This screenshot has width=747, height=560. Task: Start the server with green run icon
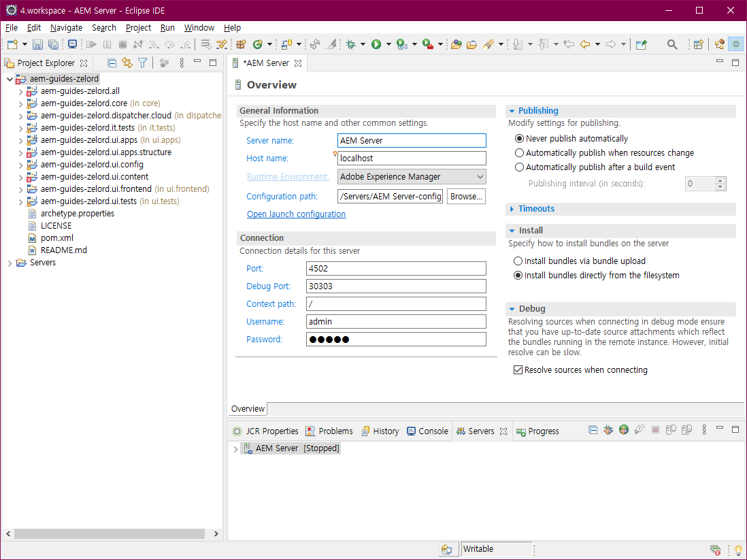click(624, 430)
